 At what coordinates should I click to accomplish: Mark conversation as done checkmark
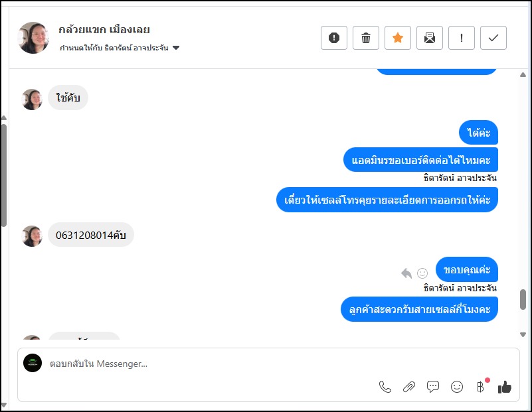pos(493,38)
